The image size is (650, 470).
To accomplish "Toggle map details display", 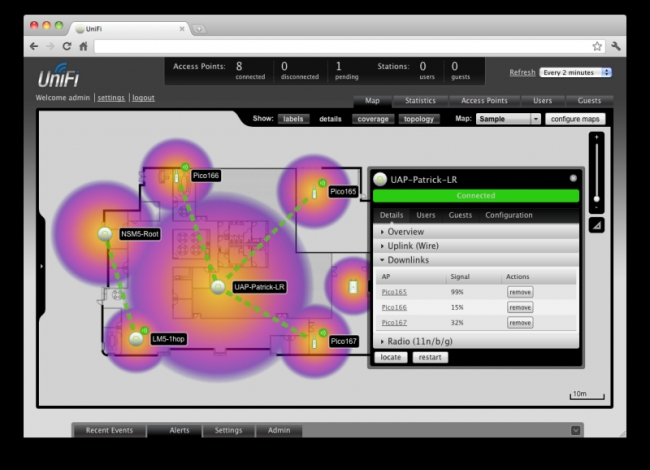I will (330, 119).
